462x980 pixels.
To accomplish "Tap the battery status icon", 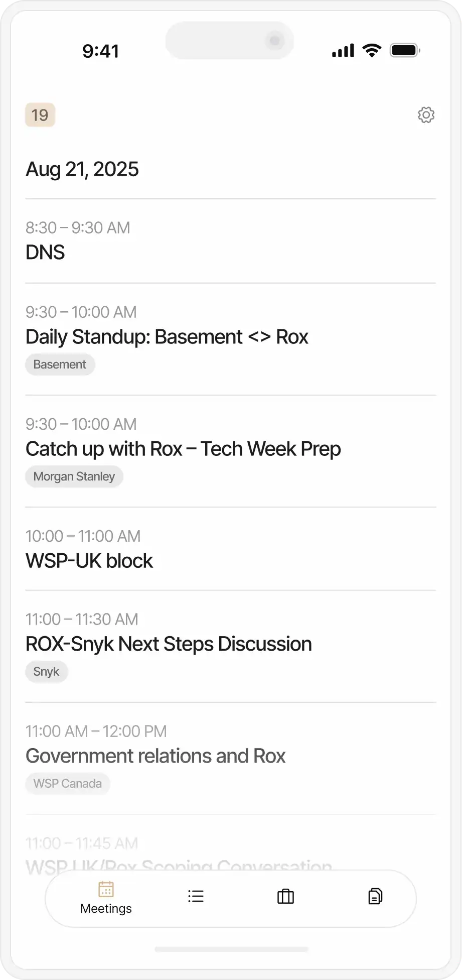I will point(405,51).
